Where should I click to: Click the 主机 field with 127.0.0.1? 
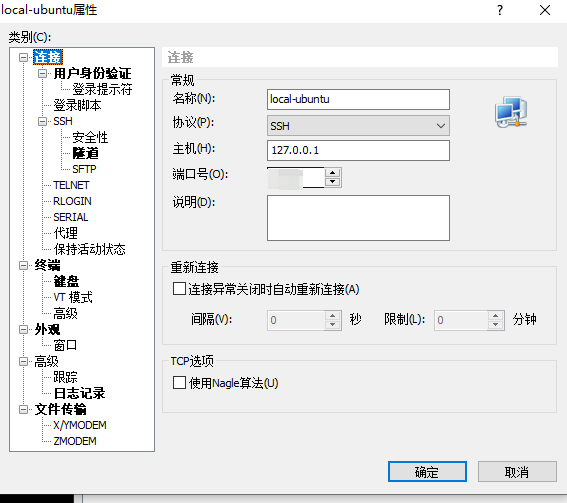coord(358,150)
